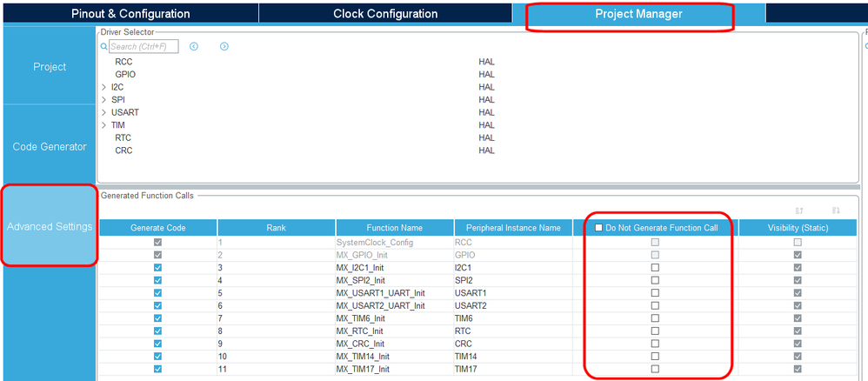Click the SystemClock_Config function name

point(375,243)
